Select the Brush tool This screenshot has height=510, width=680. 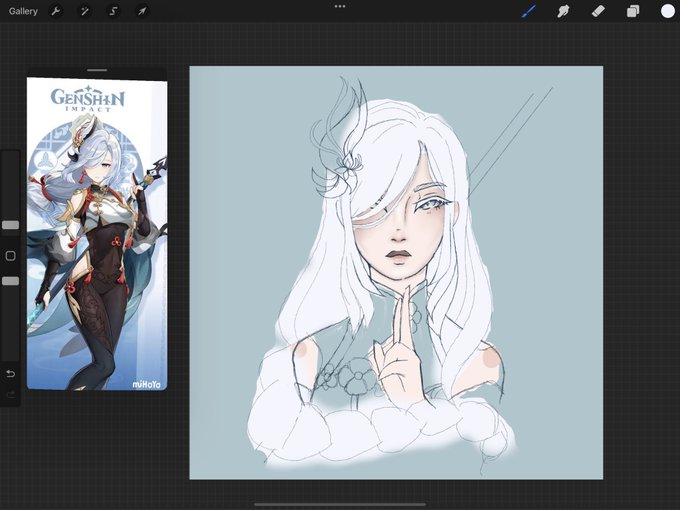(529, 11)
